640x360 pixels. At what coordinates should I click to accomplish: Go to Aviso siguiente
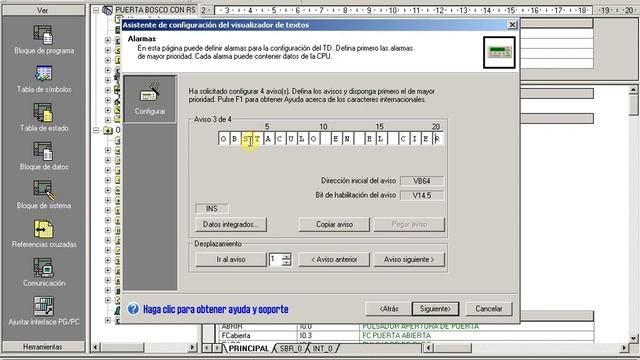click(409, 260)
